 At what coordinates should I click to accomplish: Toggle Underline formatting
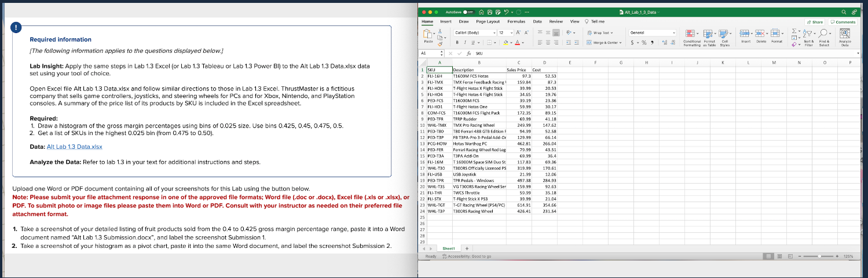(473, 42)
